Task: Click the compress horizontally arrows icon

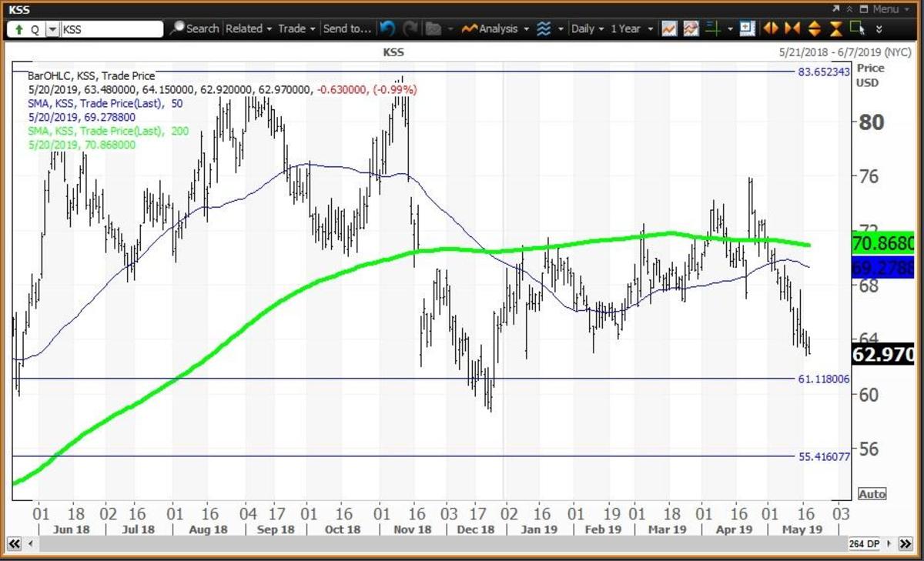Action: 792,28
